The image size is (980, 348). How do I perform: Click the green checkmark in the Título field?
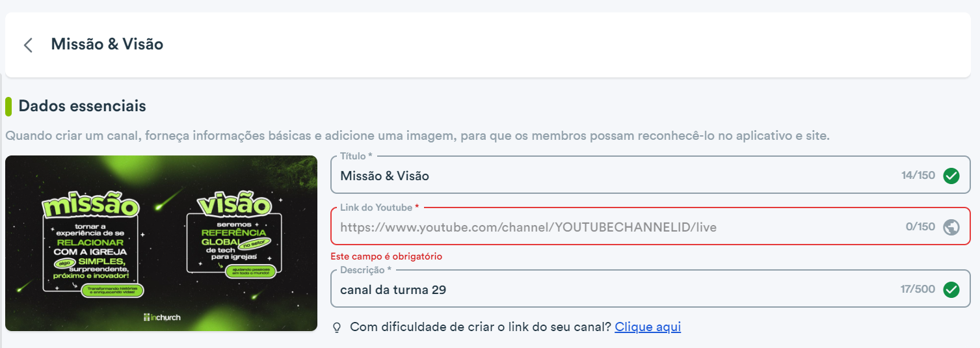951,176
